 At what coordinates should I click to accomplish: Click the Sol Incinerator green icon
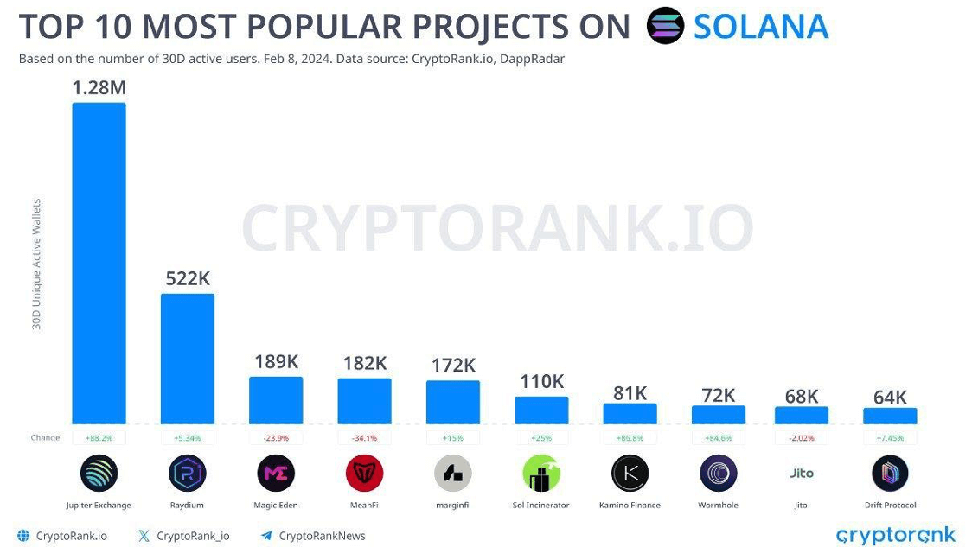click(x=541, y=473)
